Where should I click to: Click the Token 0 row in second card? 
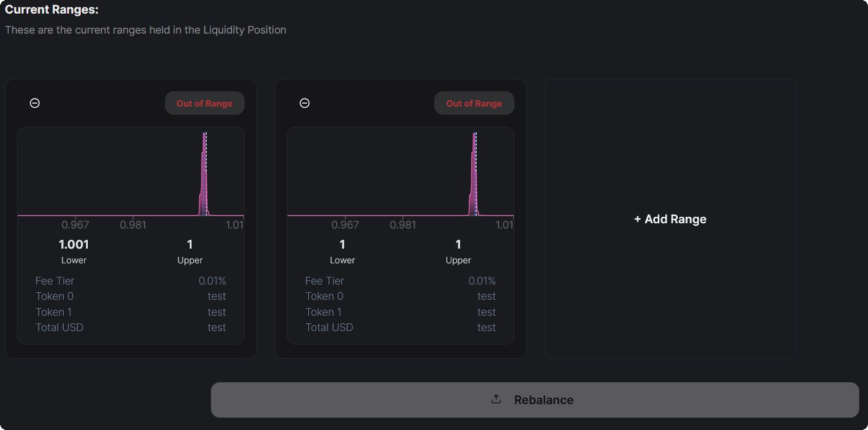(400, 296)
